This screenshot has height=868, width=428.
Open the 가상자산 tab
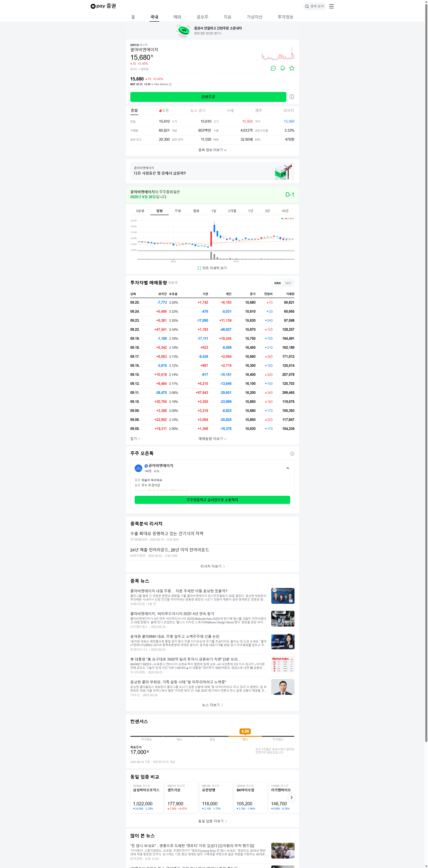[x=254, y=17]
